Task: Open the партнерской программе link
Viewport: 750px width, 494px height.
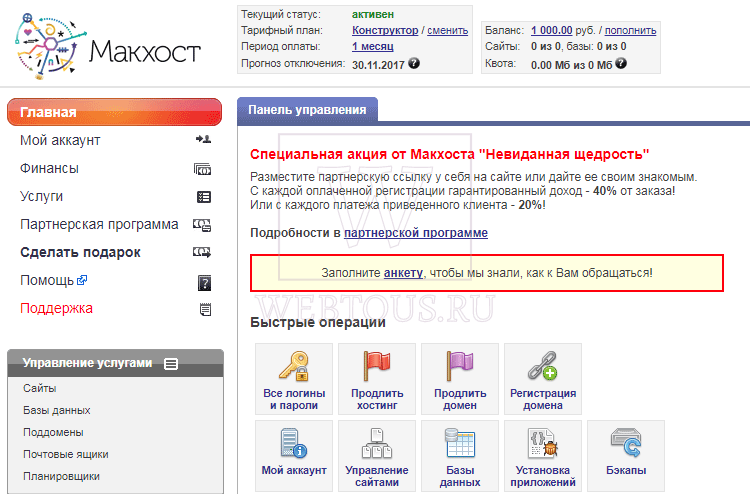Action: click(416, 233)
